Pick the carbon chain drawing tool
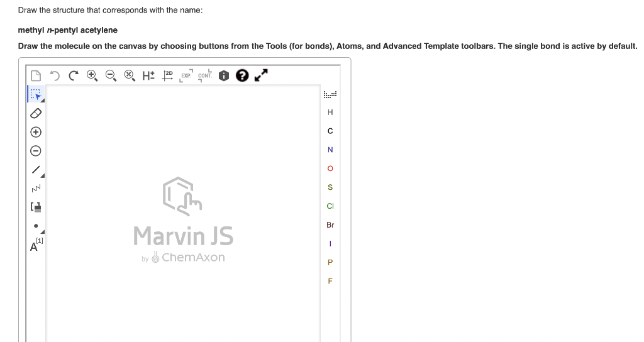This screenshot has height=342, width=644. [x=36, y=189]
